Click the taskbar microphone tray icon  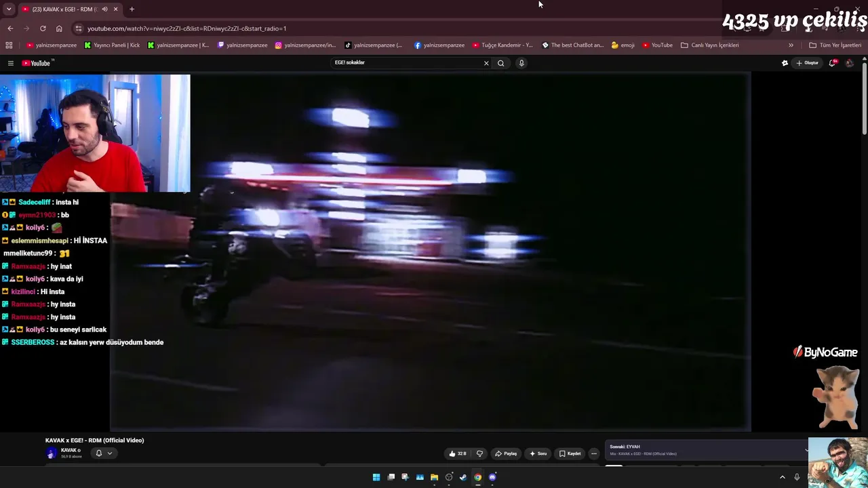point(797,477)
